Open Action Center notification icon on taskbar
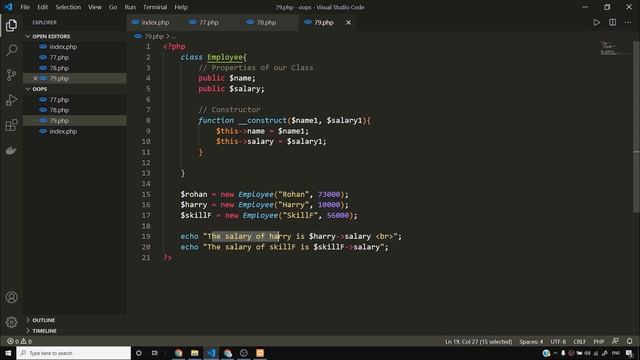 click(629, 353)
